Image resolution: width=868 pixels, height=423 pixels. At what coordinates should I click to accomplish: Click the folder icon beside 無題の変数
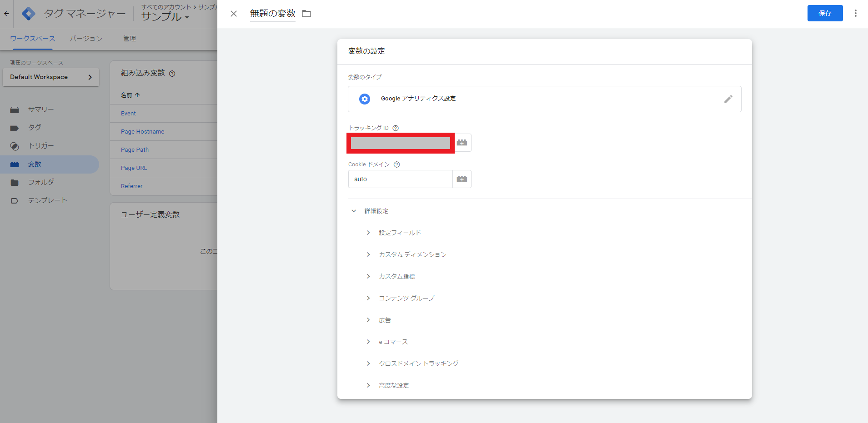pos(306,14)
